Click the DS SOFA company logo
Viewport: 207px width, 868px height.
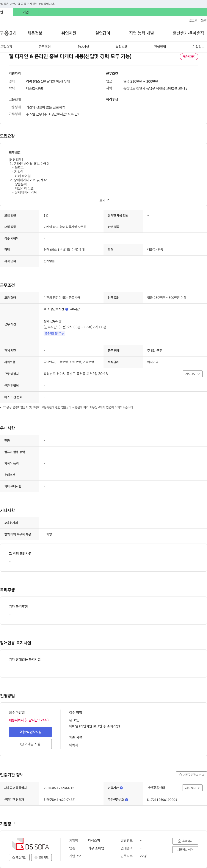(30, 844)
